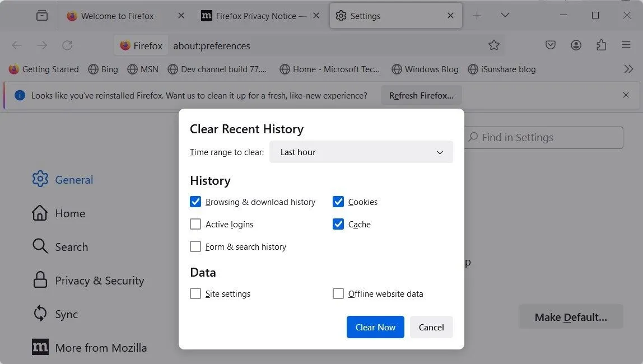
Task: Uncheck the Cookies checkbox
Action: 338,202
